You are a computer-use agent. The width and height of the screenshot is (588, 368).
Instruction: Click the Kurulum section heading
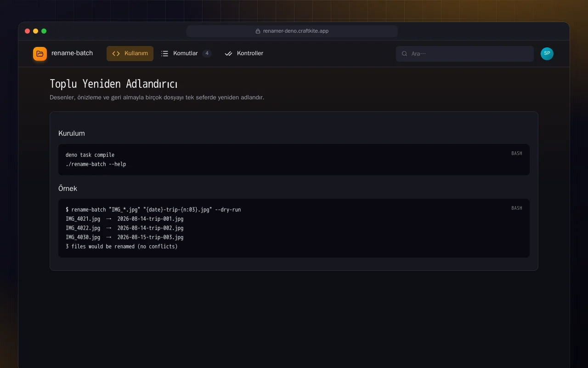[72, 133]
